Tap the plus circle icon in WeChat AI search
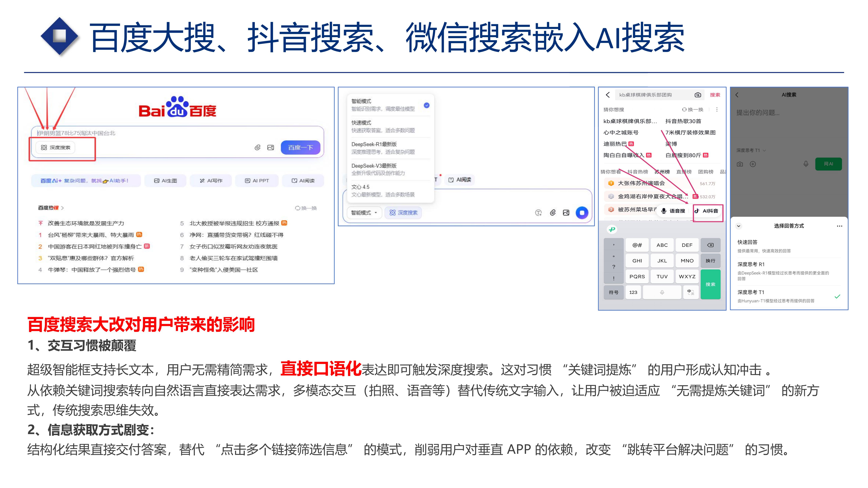 [753, 164]
